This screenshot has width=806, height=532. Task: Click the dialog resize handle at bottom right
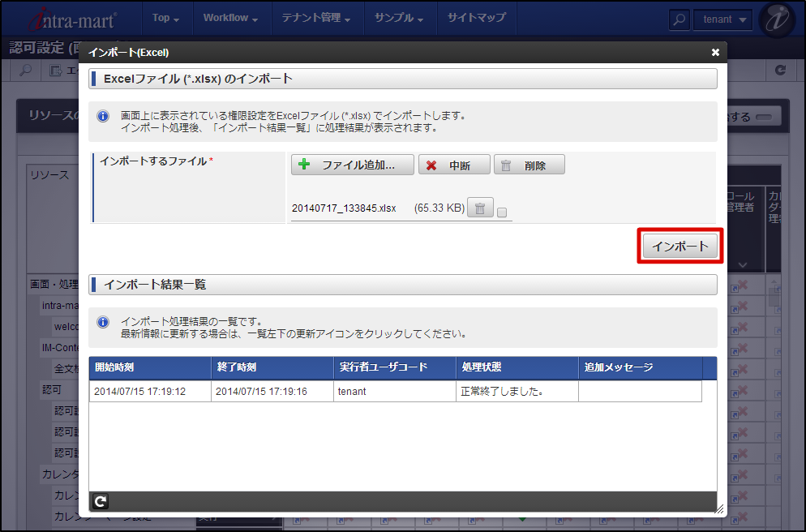pyautogui.click(x=720, y=511)
